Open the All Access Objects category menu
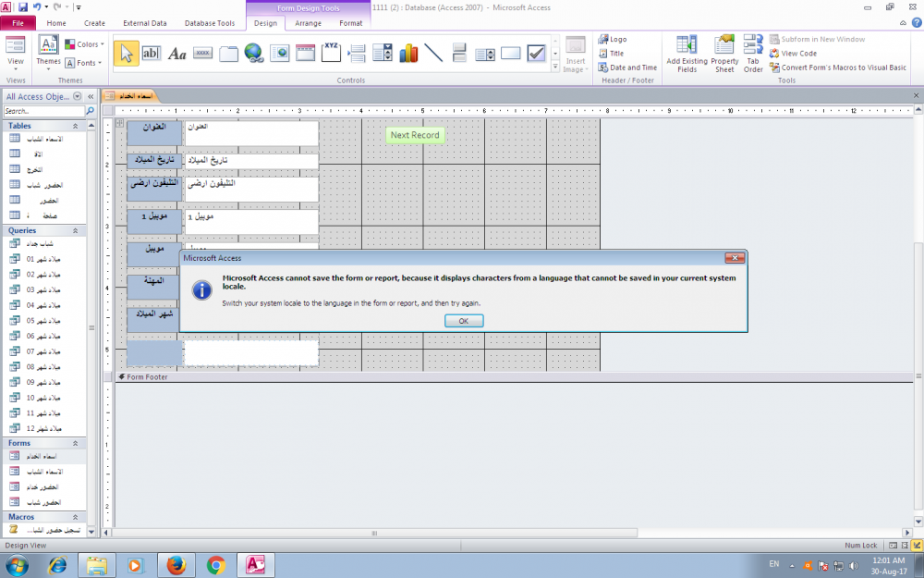 click(78, 96)
